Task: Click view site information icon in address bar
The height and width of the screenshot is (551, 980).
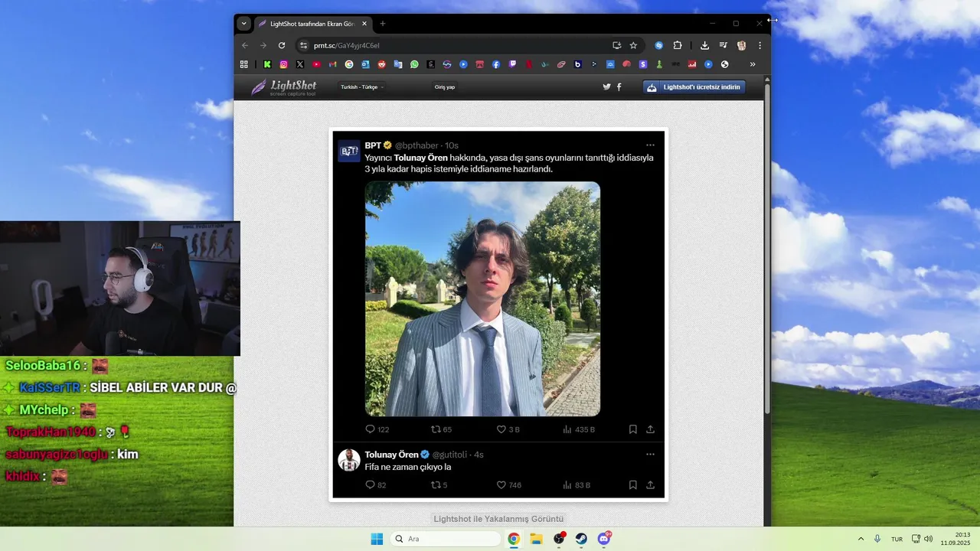Action: click(303, 45)
